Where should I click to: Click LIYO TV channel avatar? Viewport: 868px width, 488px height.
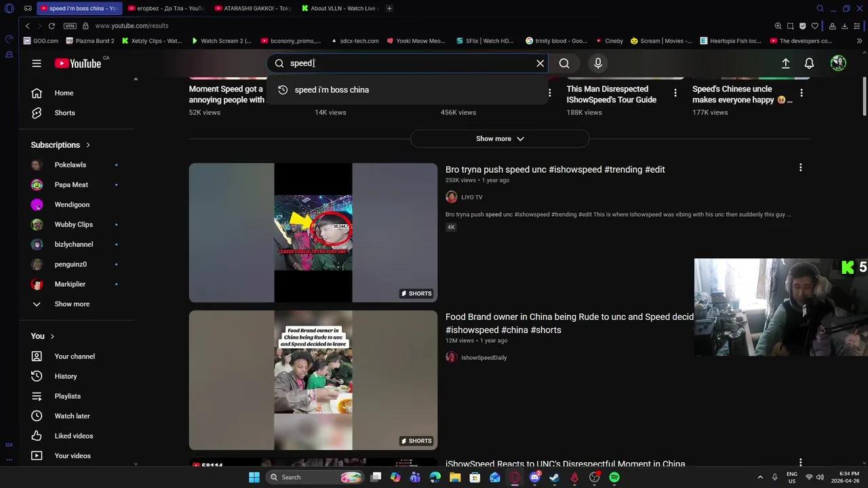coord(452,197)
